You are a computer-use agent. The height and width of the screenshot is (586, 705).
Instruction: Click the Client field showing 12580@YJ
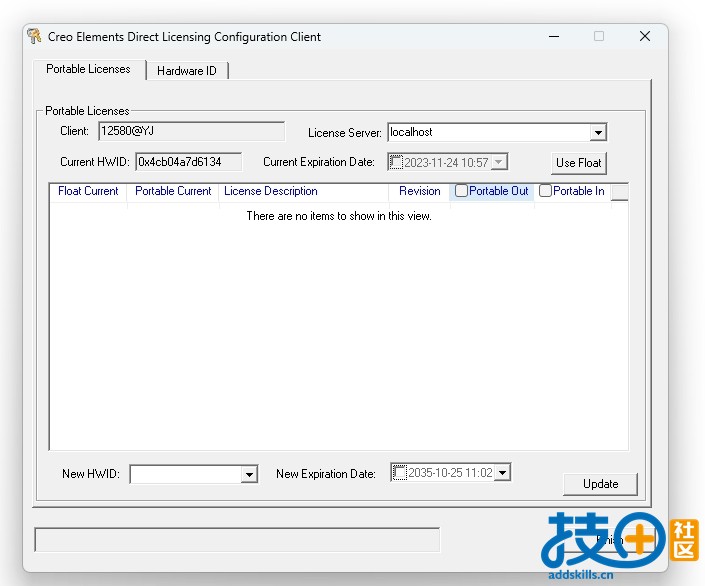pos(191,131)
